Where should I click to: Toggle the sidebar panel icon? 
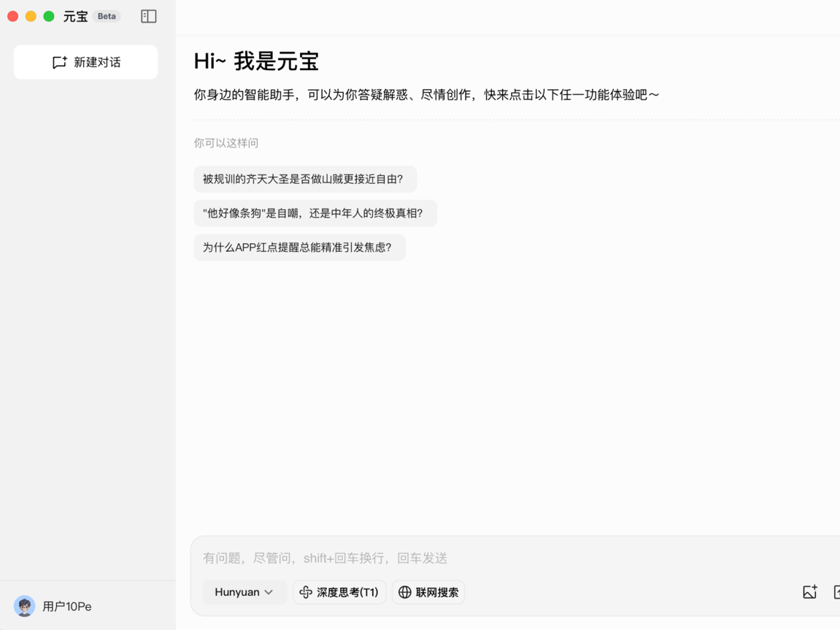click(148, 17)
